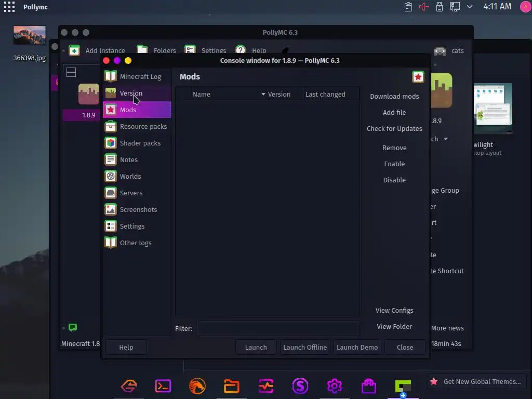
Task: Click the Enable mod button
Action: (x=394, y=164)
